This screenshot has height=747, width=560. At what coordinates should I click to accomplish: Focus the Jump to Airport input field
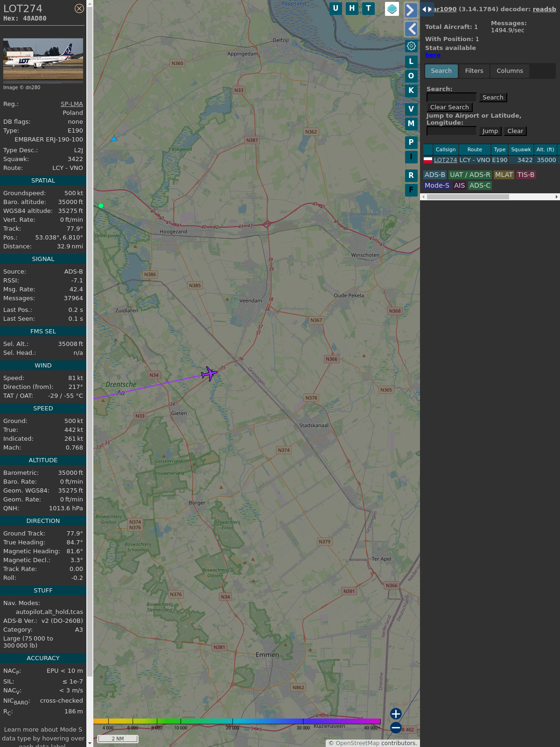(x=451, y=131)
